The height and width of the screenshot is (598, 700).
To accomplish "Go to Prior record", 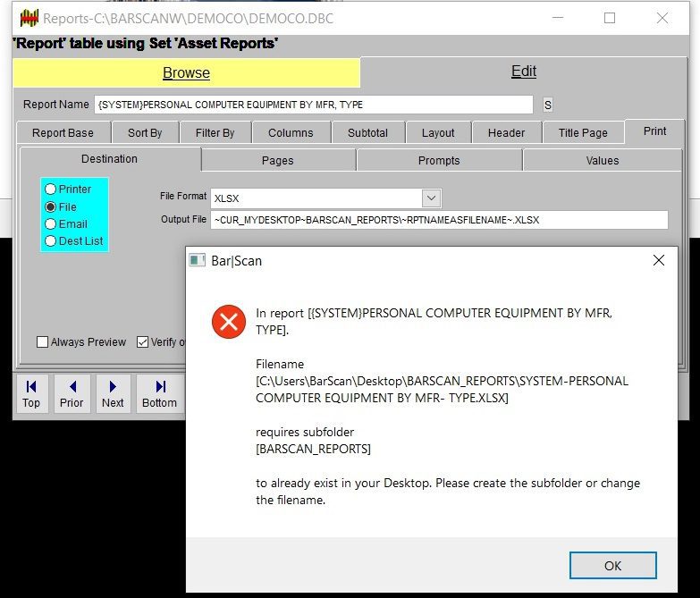I will tap(72, 393).
